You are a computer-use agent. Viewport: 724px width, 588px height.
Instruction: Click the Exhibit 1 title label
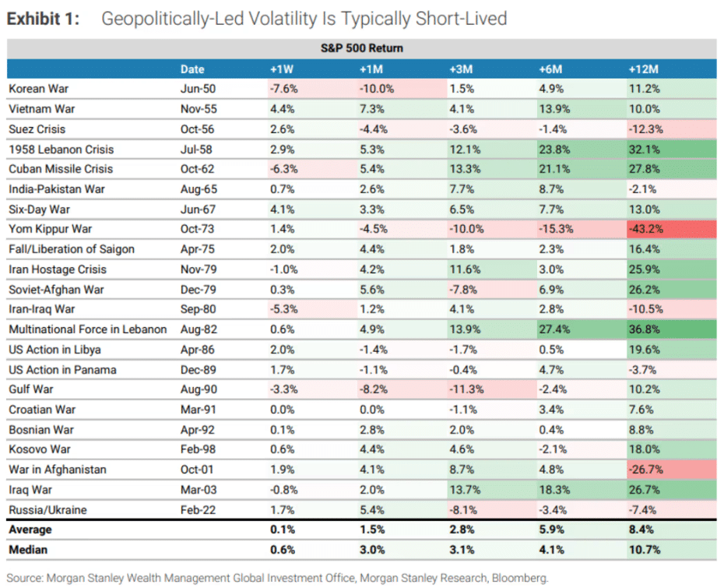click(44, 19)
